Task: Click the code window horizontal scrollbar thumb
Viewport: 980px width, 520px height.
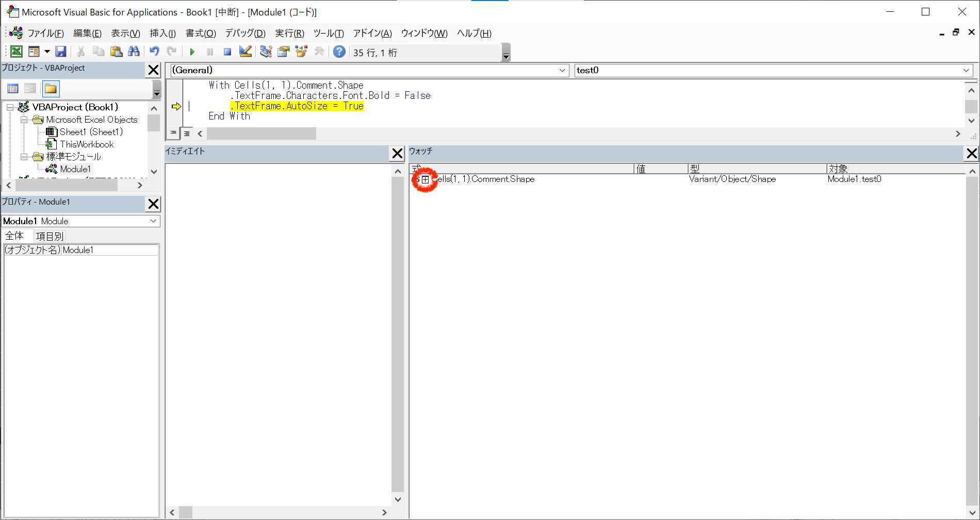Action: (x=262, y=133)
